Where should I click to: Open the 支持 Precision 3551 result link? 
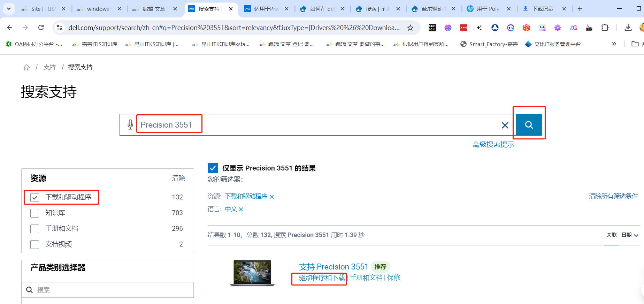tap(333, 267)
